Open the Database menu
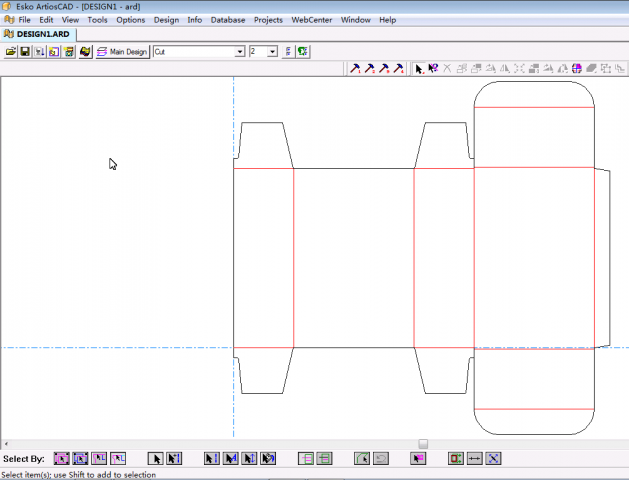Screen dimensions: 629x480 point(228,20)
